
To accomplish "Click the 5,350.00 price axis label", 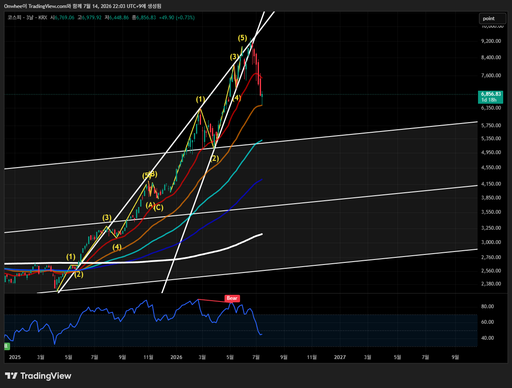I will click(x=491, y=138).
